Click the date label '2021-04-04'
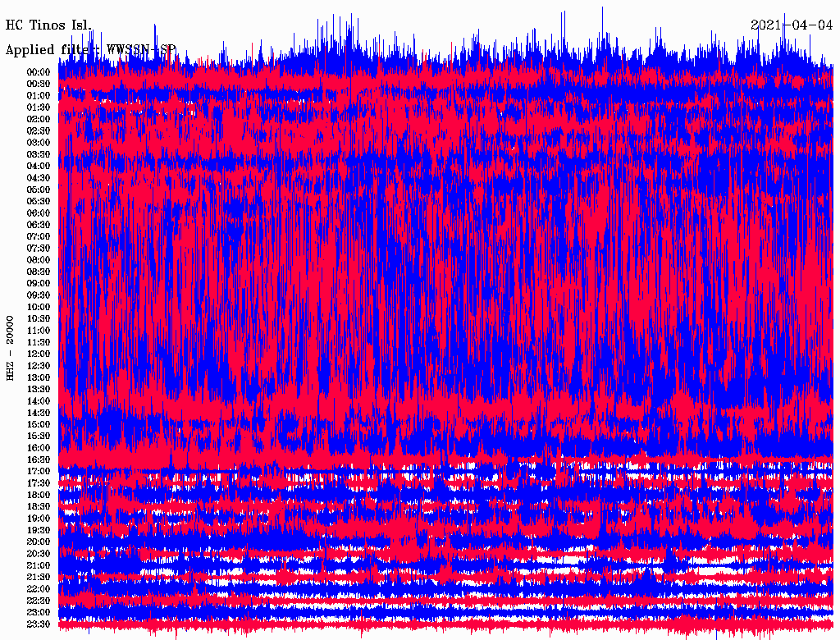 (792, 25)
